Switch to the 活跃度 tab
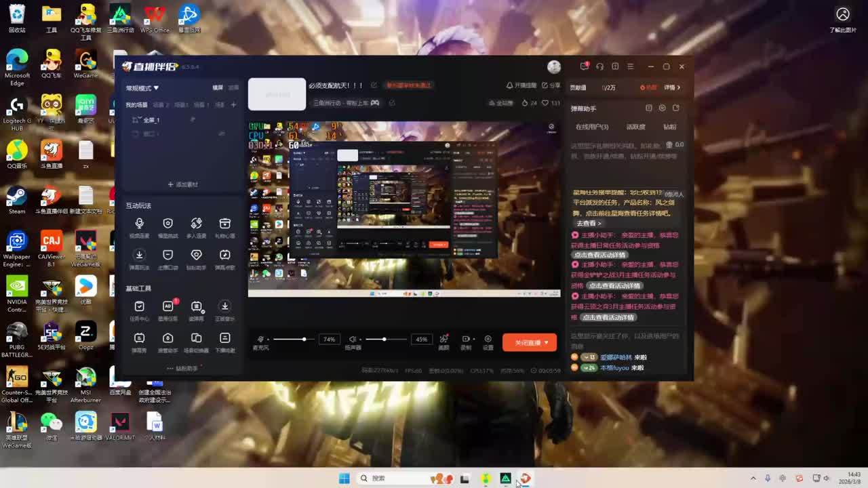Viewport: 868px width, 488px height. (635, 127)
